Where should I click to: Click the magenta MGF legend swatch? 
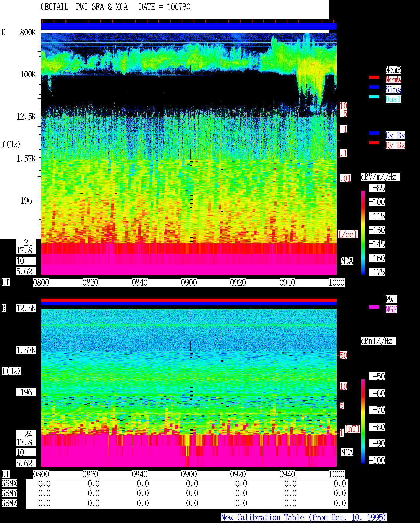(x=374, y=307)
